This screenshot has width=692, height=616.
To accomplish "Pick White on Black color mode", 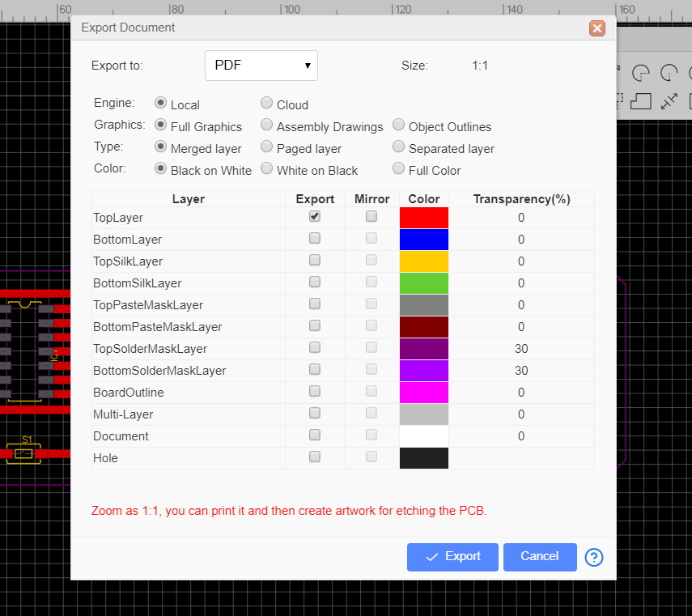I will point(266,168).
